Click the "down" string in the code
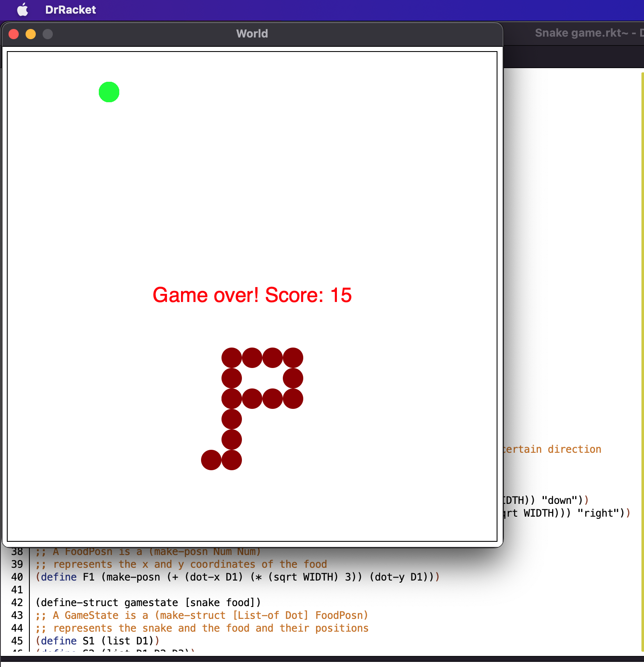 [x=559, y=500]
